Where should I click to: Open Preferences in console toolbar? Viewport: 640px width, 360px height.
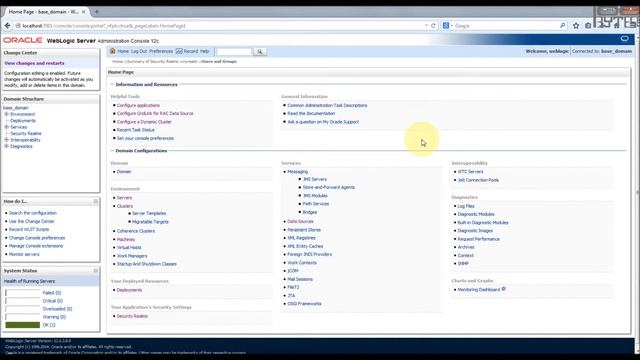[x=161, y=51]
